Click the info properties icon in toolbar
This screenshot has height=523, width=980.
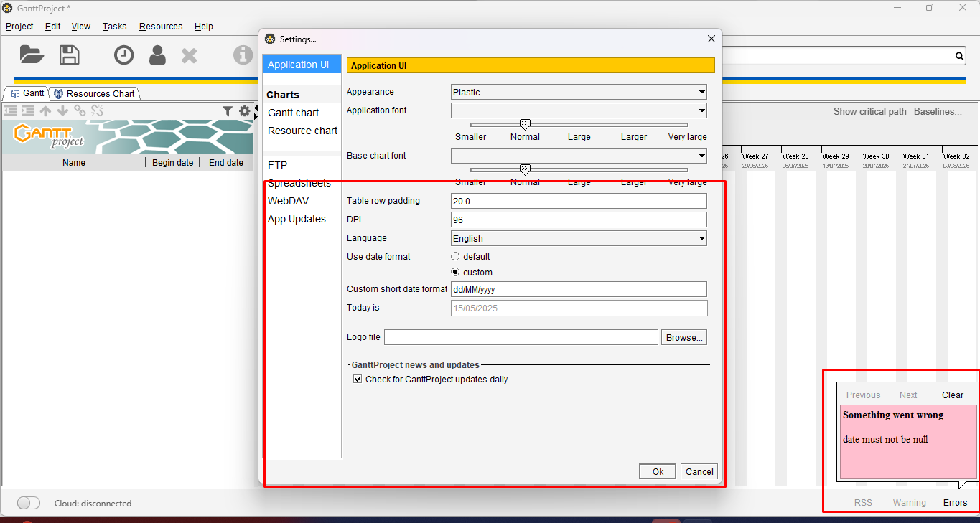click(243, 55)
